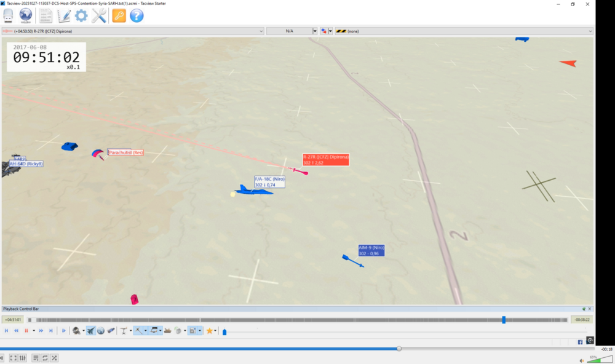This screenshot has width=615, height=364.
Task: Click the +04:51:01 elapsed time field
Action: 12,320
